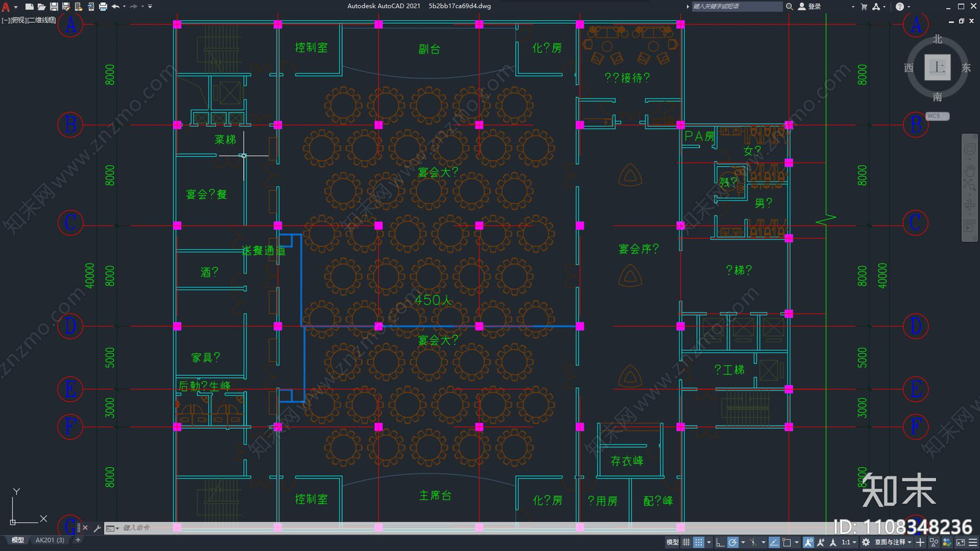Click the 模型 status bar button
Screen dimensions: 980x551
tap(673, 542)
